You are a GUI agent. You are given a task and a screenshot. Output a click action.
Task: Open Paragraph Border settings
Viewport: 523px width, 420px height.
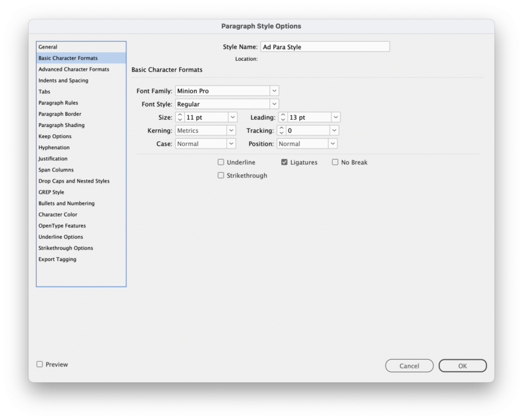click(81, 114)
